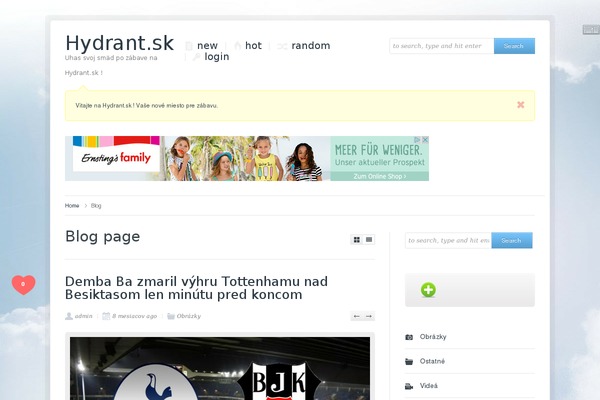The width and height of the screenshot is (600, 400).
Task: Open the Tottenham vs BJK post image
Action: tap(220, 369)
